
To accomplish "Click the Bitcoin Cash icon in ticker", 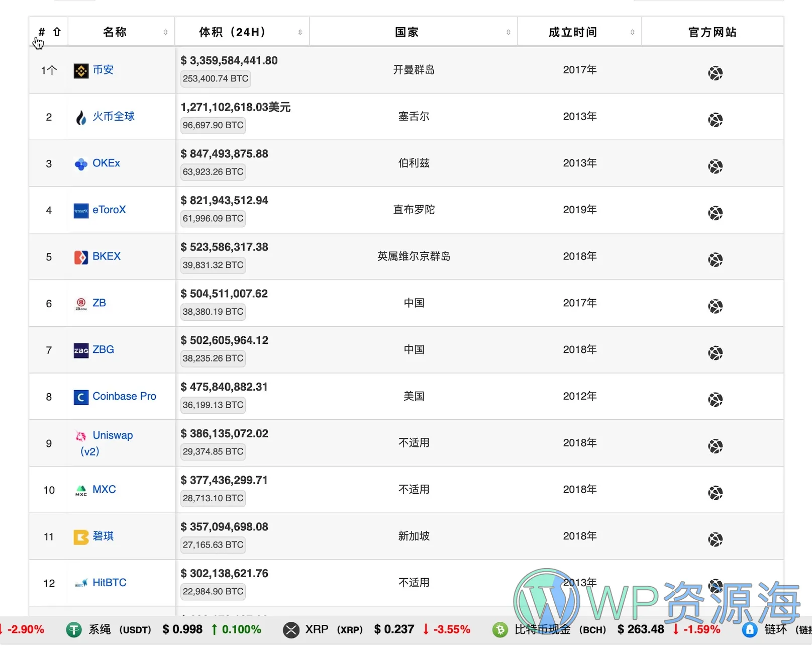I will 500,629.
